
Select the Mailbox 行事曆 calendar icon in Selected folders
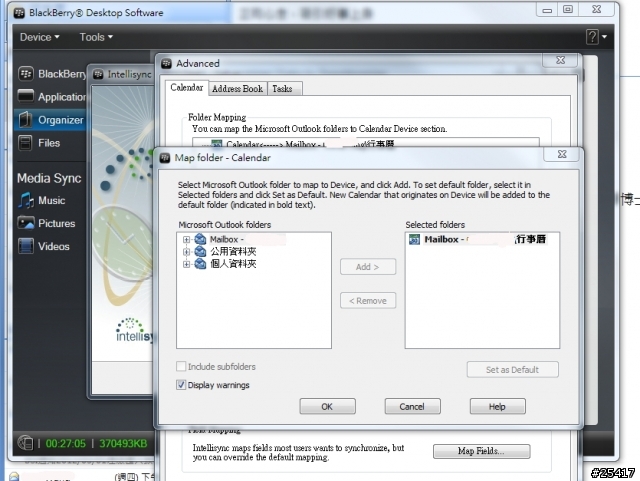(414, 240)
